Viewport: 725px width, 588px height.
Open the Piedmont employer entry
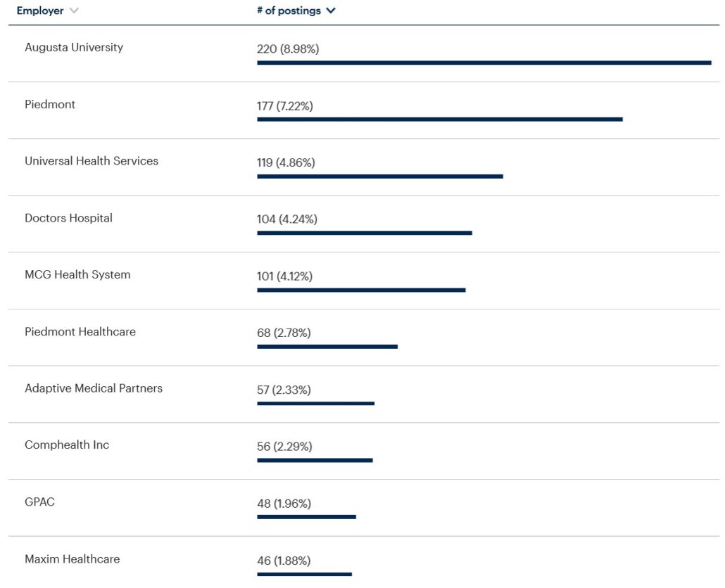point(50,104)
